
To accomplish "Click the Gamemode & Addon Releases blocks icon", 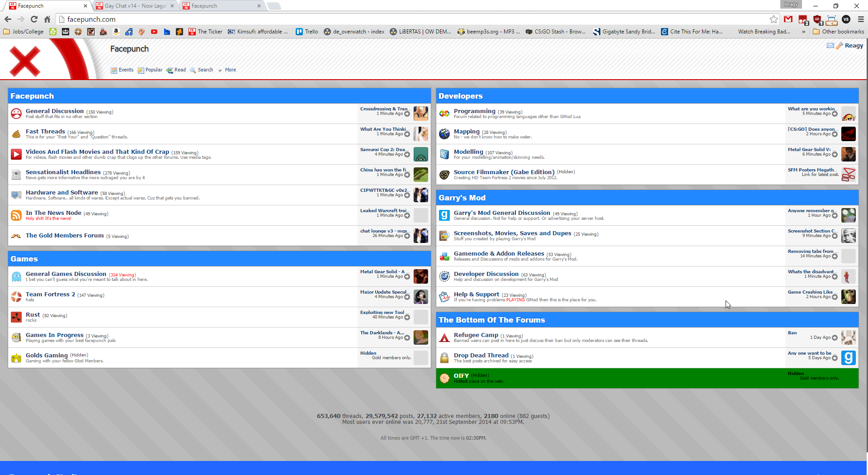I will 444,256.
